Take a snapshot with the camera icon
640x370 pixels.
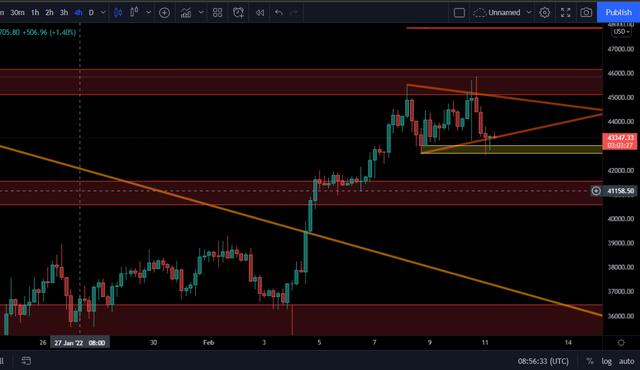point(586,13)
